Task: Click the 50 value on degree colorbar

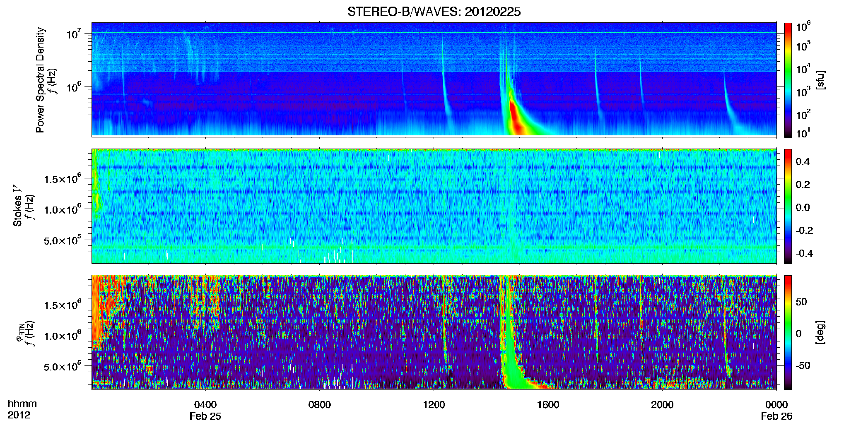Action: click(801, 302)
